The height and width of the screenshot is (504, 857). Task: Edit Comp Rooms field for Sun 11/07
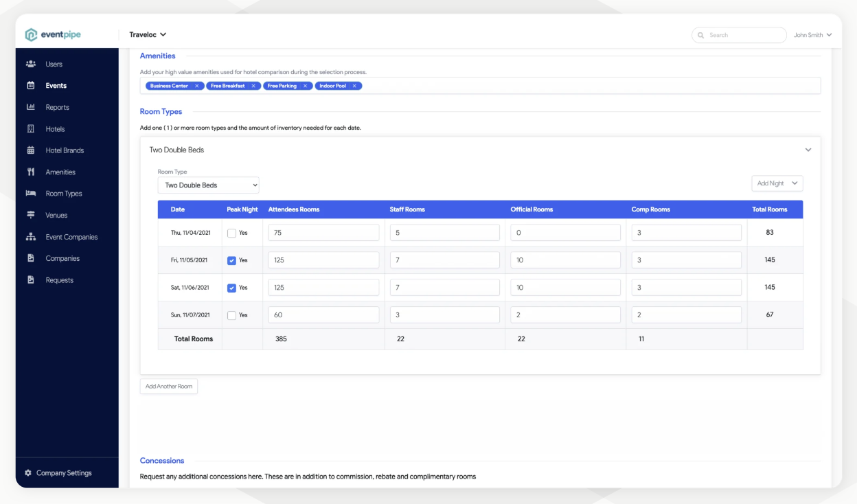point(687,315)
